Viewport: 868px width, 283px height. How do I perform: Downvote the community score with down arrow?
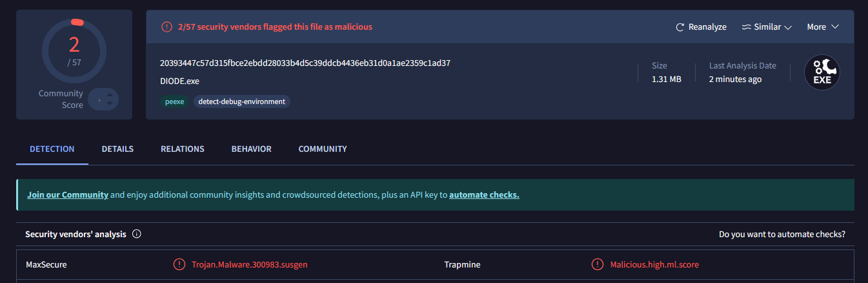(110, 103)
